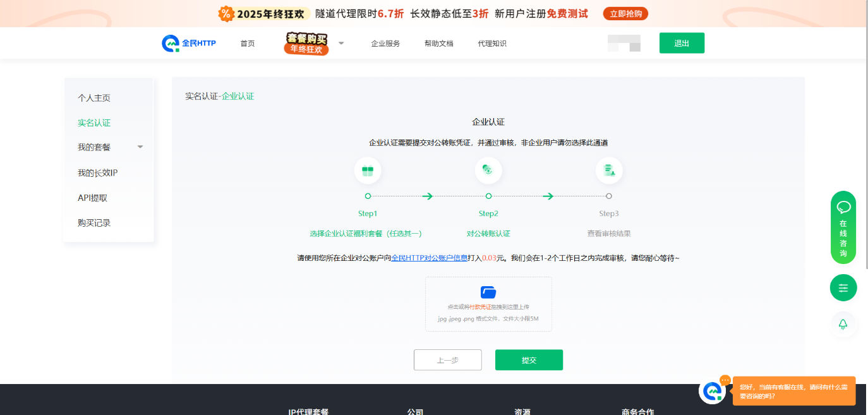Click the Step1 gift package icon

368,171
